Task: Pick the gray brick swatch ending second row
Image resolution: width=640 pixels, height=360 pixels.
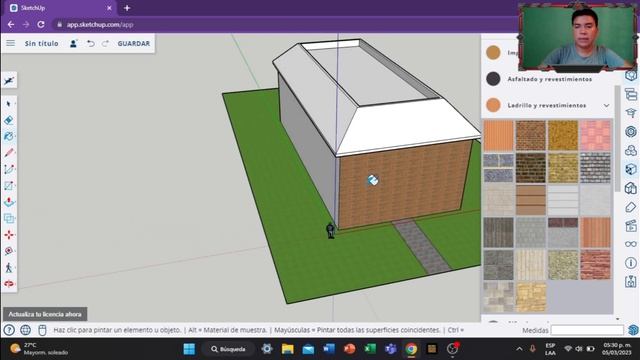Action: (x=596, y=168)
